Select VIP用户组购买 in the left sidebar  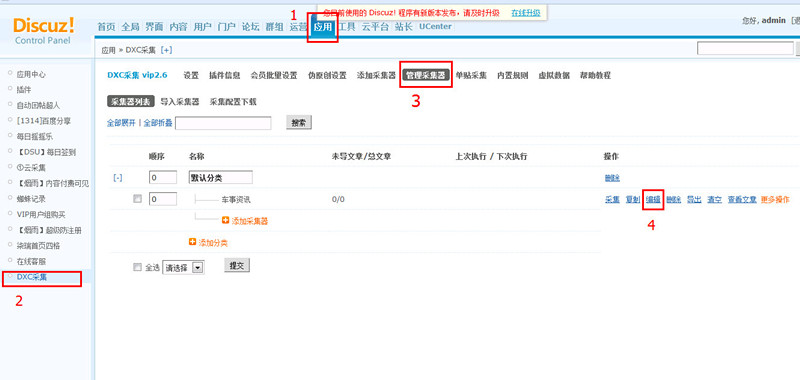point(41,214)
